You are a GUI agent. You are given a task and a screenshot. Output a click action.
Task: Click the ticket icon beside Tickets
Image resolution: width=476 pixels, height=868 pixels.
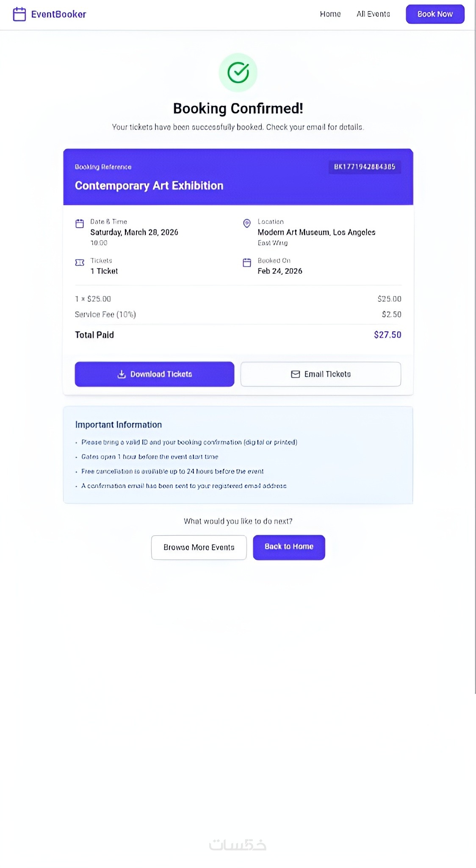(80, 262)
